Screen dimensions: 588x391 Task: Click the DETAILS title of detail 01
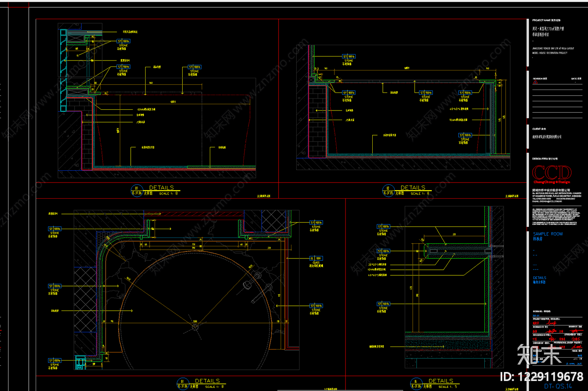coord(161,188)
